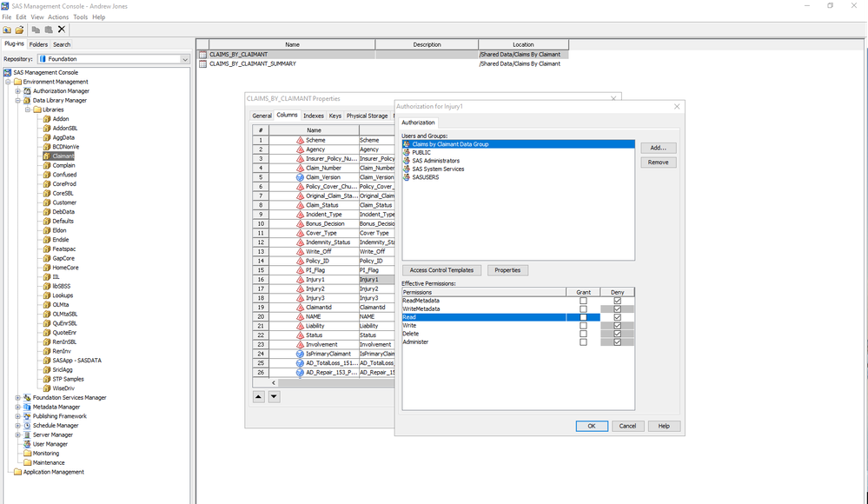Click the Up One Level toolbar icon

point(7,30)
